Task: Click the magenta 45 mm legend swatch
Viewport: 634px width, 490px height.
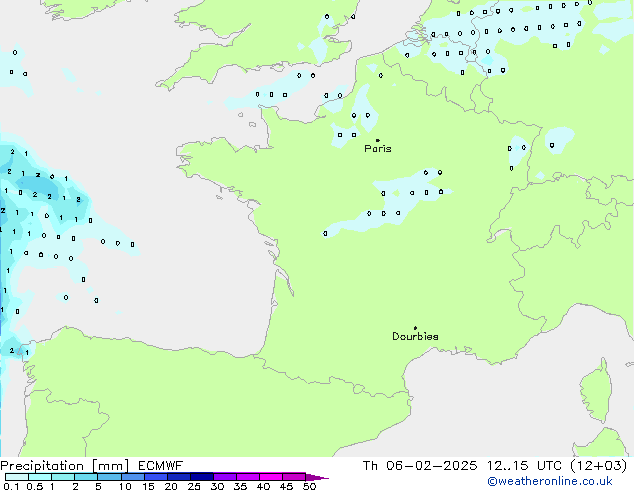Action: click(x=294, y=477)
